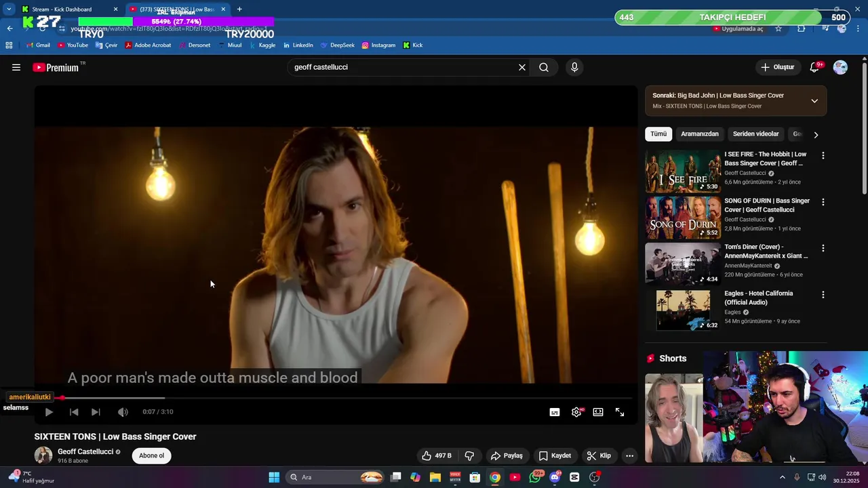Open the notifications bell

815,67
